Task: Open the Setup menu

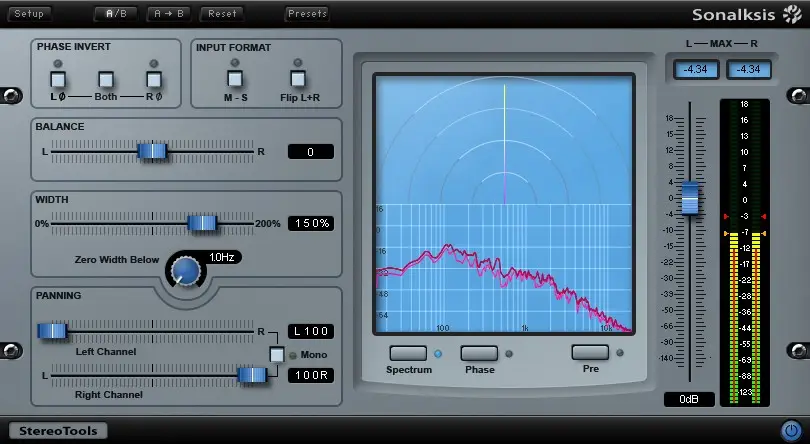Action: pos(29,14)
